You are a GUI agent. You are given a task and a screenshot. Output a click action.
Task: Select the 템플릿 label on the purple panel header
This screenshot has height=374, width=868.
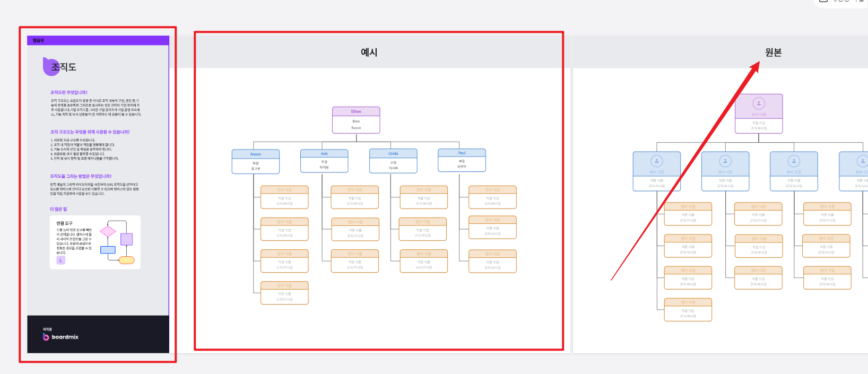tap(38, 40)
